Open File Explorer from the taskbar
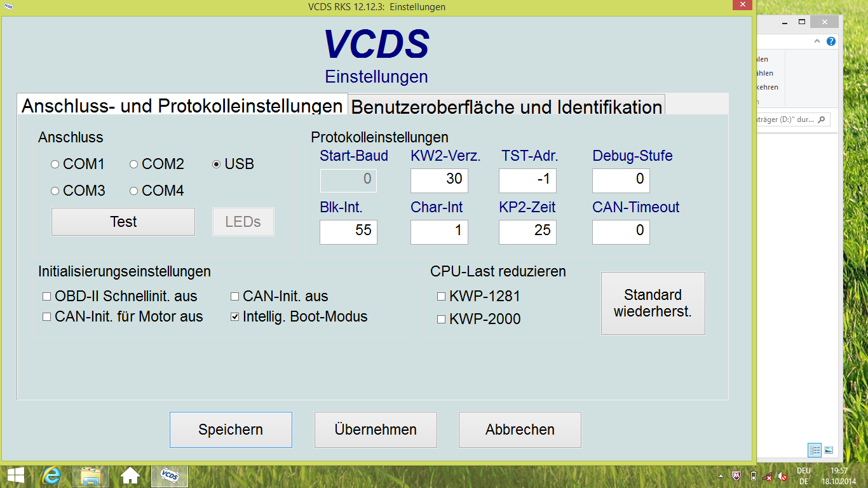868x488 pixels. [x=90, y=475]
